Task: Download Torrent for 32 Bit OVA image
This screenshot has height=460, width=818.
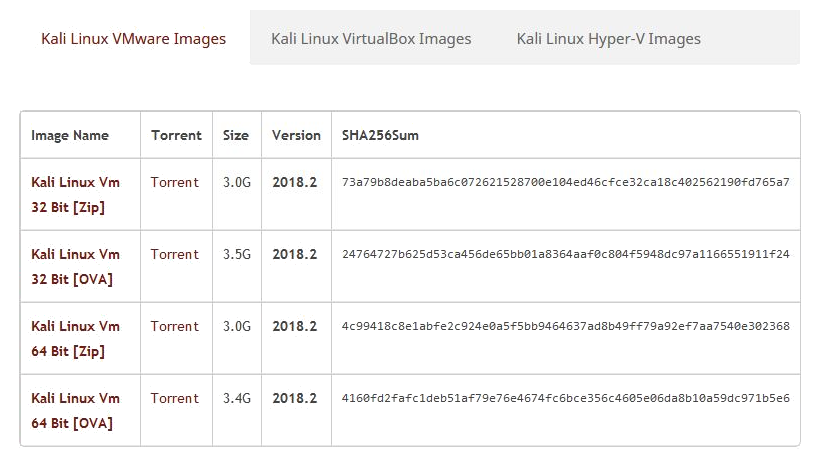Action: [175, 254]
